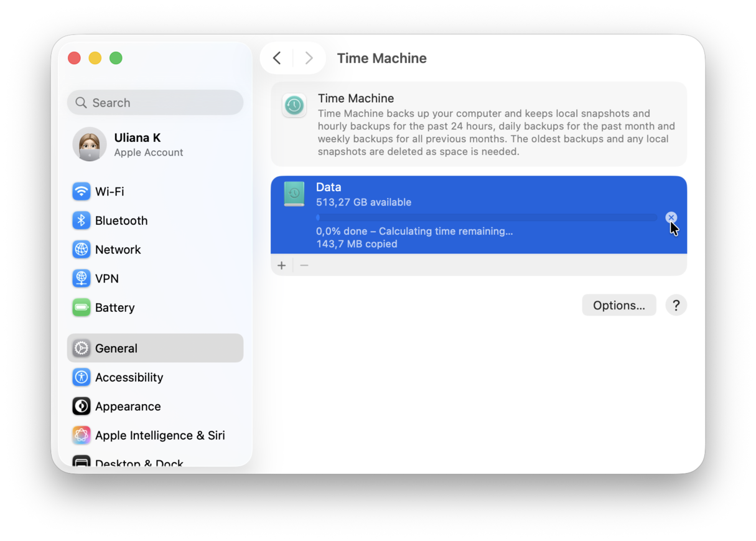756x541 pixels.
Task: Click the Network globe icon
Action: point(82,249)
